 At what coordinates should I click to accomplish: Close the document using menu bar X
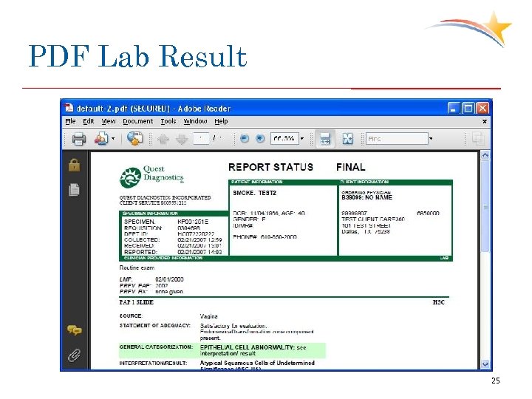point(485,121)
